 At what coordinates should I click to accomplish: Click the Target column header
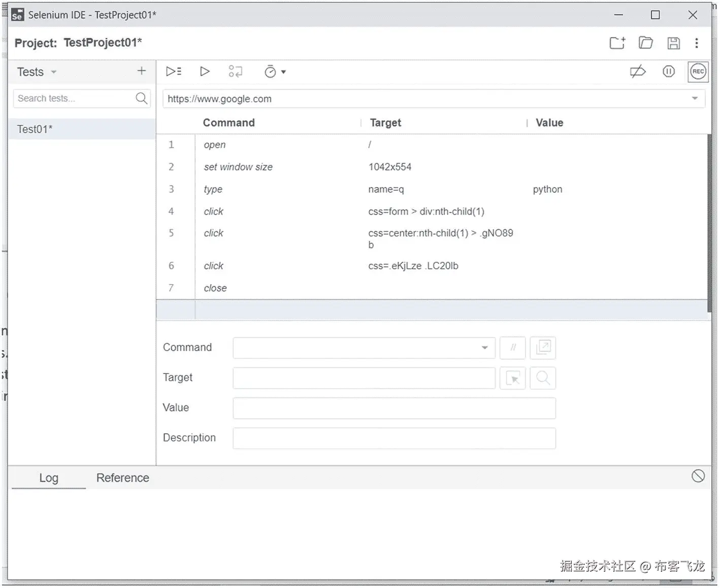[385, 123]
